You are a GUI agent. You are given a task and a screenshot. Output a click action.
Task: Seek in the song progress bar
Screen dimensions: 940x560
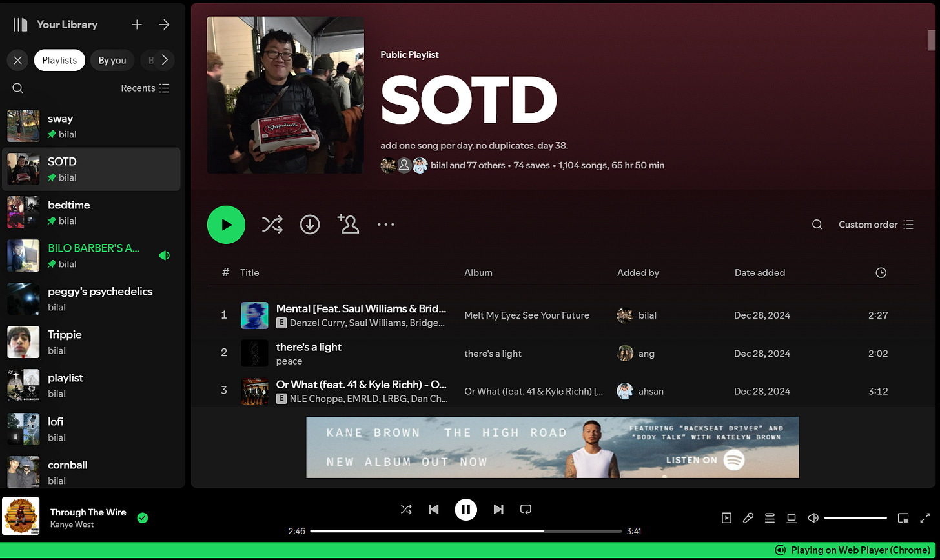(x=465, y=531)
